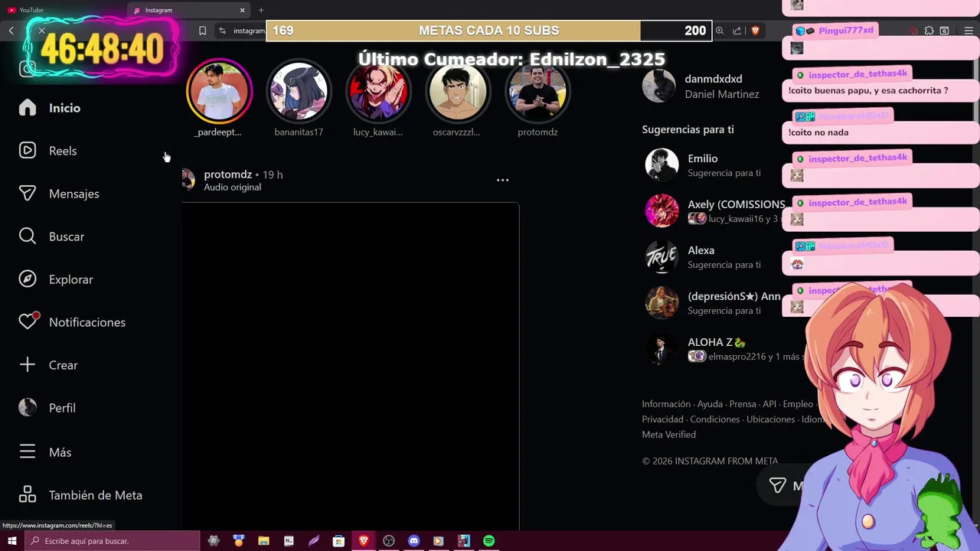The height and width of the screenshot is (551, 980).
Task: Click Ayuda footer link
Action: click(710, 404)
